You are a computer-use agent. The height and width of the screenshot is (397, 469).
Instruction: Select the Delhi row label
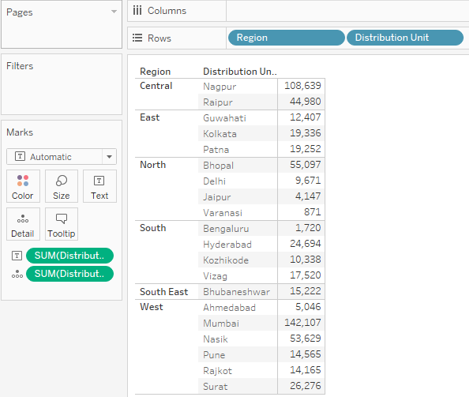(x=214, y=181)
